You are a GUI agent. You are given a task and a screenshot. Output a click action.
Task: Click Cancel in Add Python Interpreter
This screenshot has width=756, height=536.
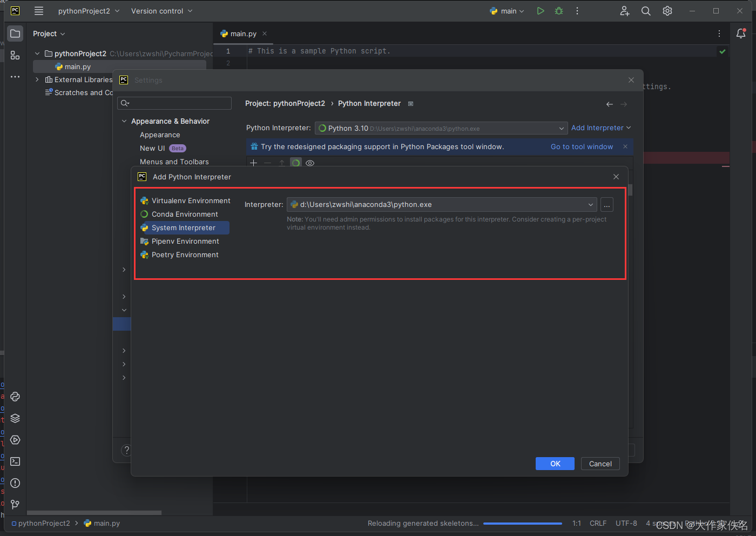pyautogui.click(x=600, y=464)
